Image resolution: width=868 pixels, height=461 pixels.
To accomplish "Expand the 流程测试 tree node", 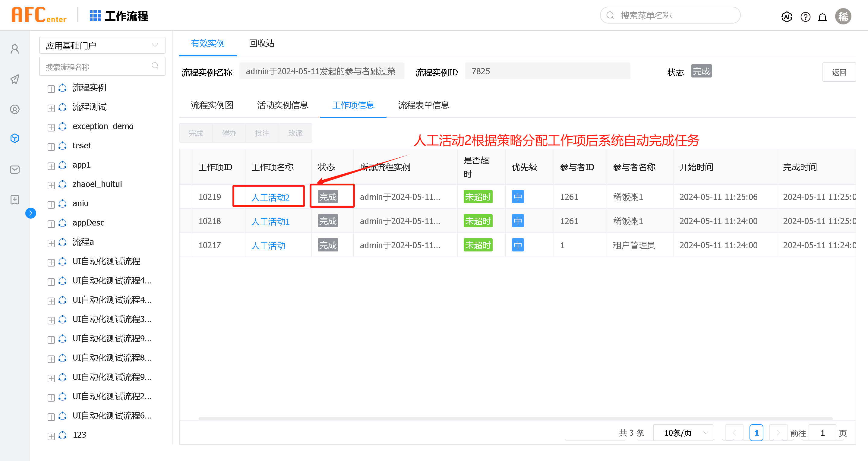I will tap(51, 108).
